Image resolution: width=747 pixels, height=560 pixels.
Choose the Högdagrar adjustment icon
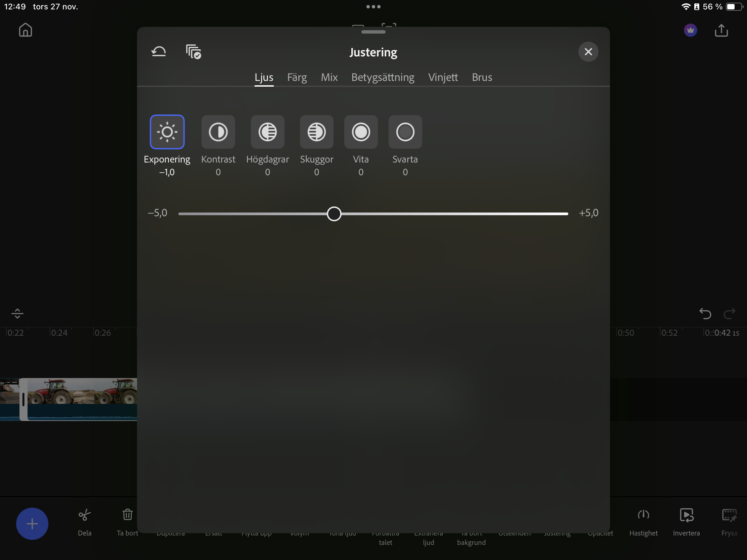click(267, 132)
